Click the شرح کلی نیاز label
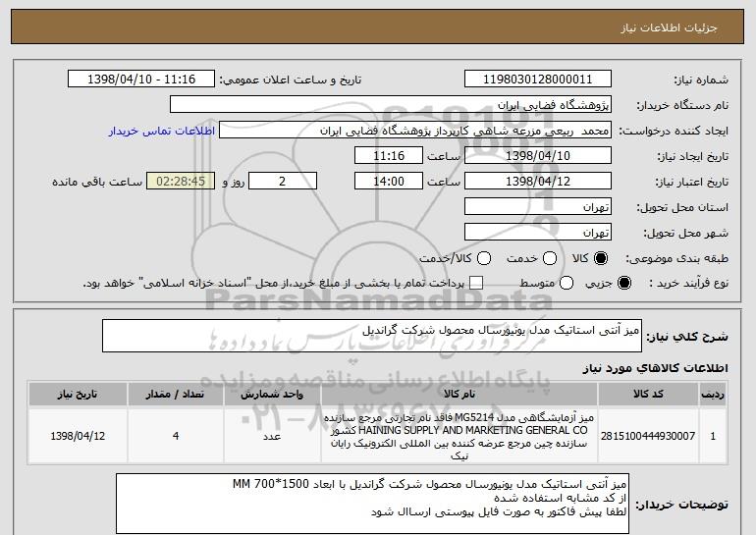 coord(687,337)
